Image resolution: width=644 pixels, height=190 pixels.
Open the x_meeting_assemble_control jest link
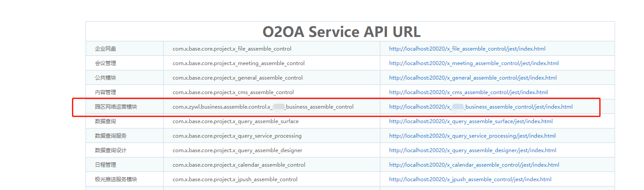[474, 63]
